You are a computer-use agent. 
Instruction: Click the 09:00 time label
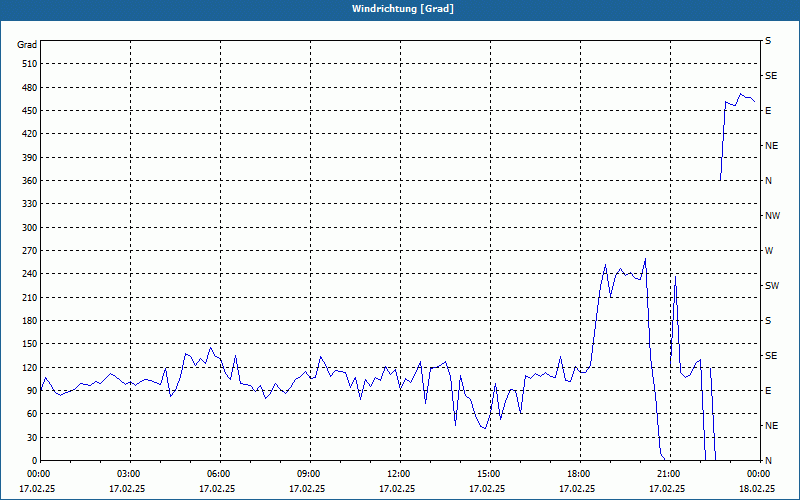click(310, 474)
